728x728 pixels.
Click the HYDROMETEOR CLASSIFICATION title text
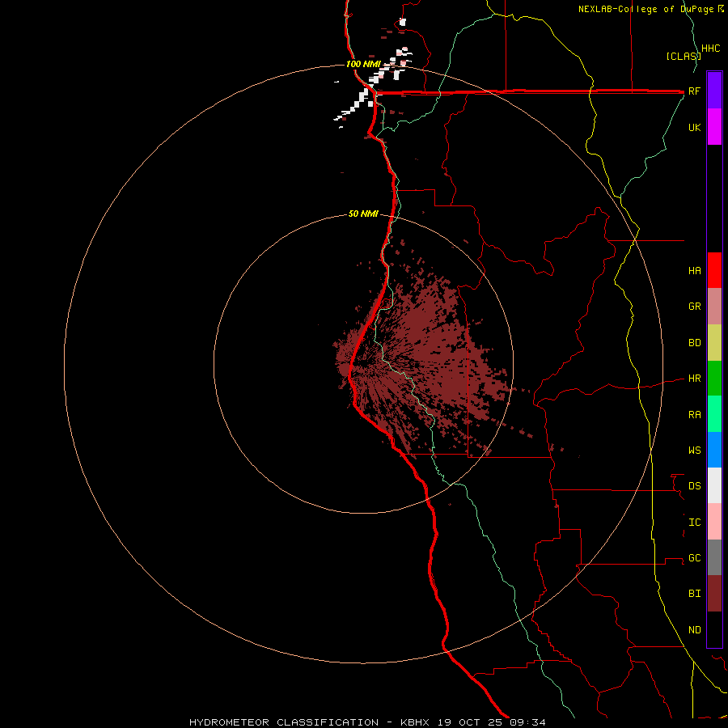click(284, 722)
